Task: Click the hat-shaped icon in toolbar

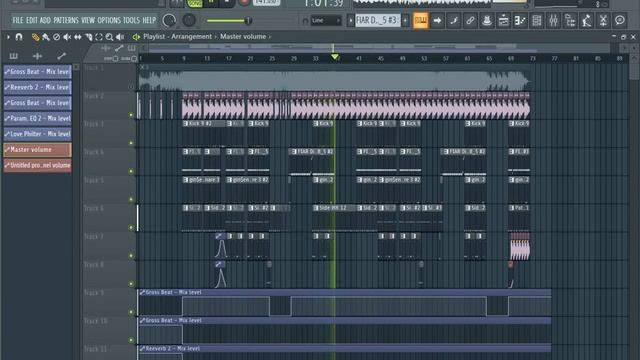Action: [487, 20]
